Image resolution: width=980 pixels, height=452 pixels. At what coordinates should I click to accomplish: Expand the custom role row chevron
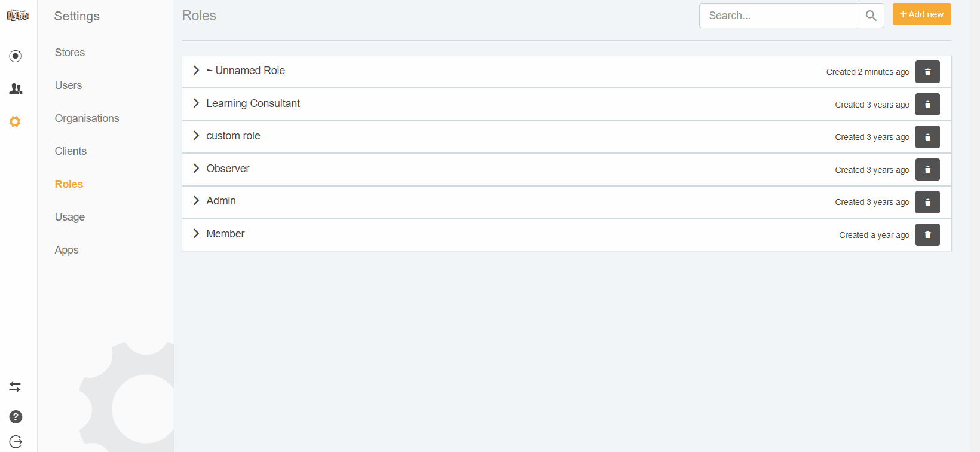pos(196,136)
